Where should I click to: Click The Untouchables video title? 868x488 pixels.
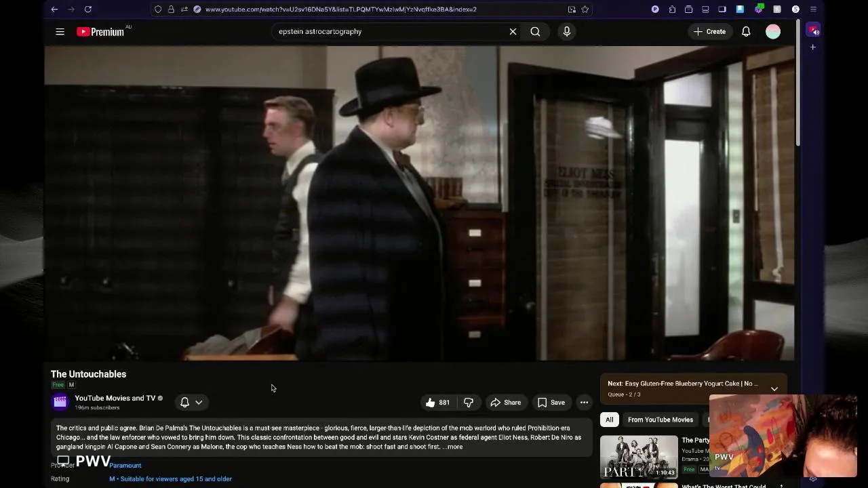tap(88, 374)
